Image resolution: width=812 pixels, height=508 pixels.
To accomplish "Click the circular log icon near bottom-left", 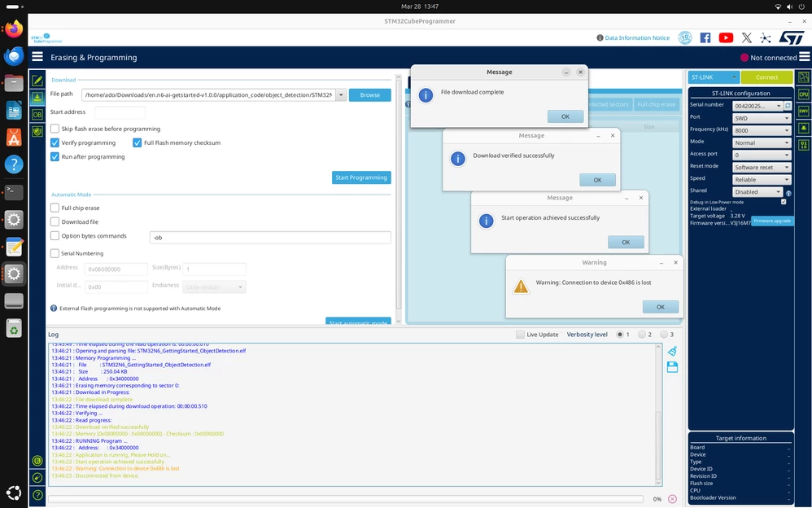I will click(x=37, y=460).
